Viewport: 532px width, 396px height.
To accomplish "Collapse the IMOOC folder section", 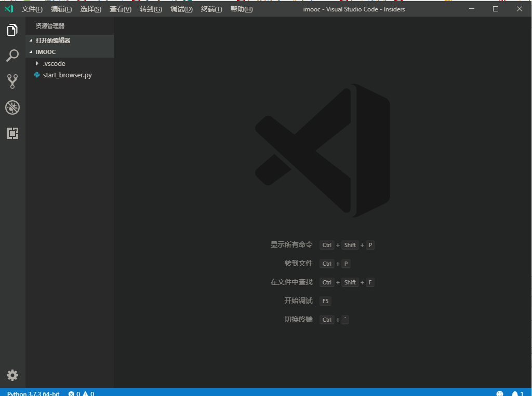I will coord(31,52).
